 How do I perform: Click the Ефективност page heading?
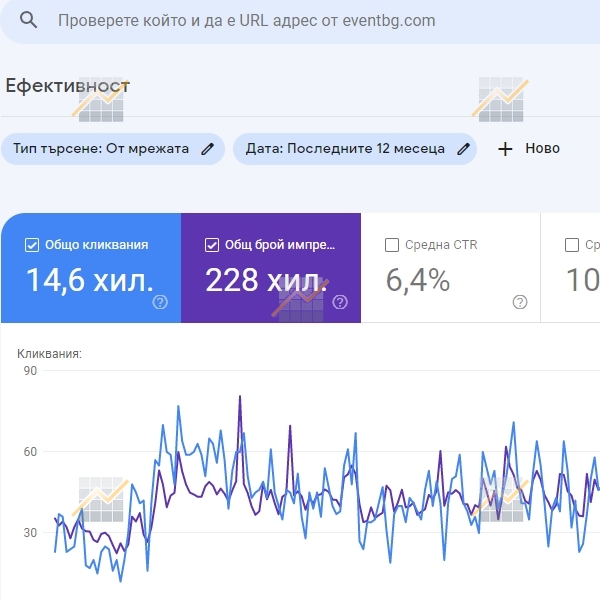(x=68, y=86)
